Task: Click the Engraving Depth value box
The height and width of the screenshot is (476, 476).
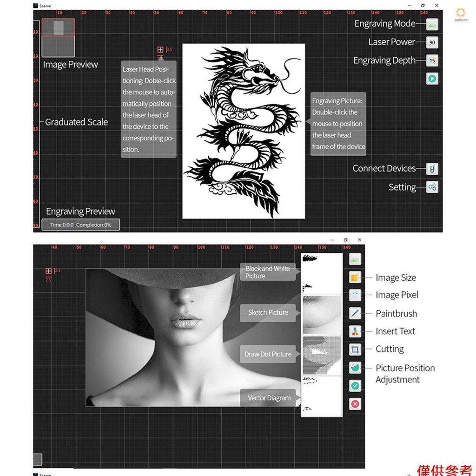Action: pos(432,60)
